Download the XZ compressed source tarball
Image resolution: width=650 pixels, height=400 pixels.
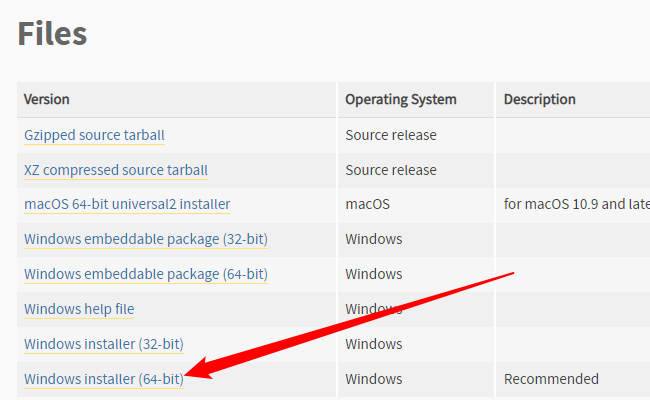pos(116,170)
